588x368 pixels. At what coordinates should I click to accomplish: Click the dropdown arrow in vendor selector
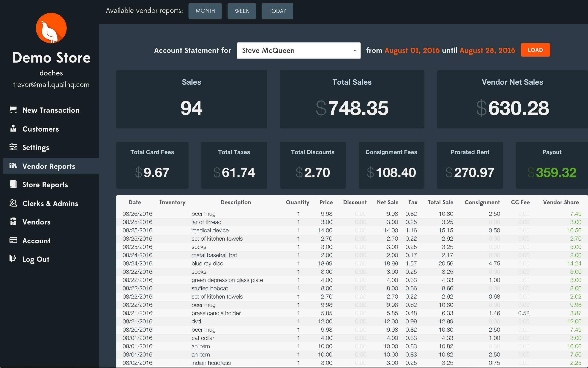coord(355,50)
